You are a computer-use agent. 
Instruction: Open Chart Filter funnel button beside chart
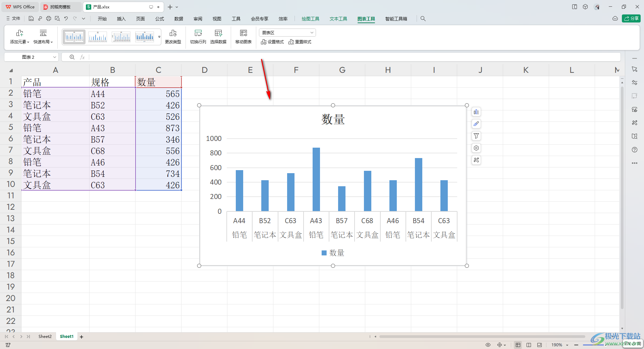476,136
